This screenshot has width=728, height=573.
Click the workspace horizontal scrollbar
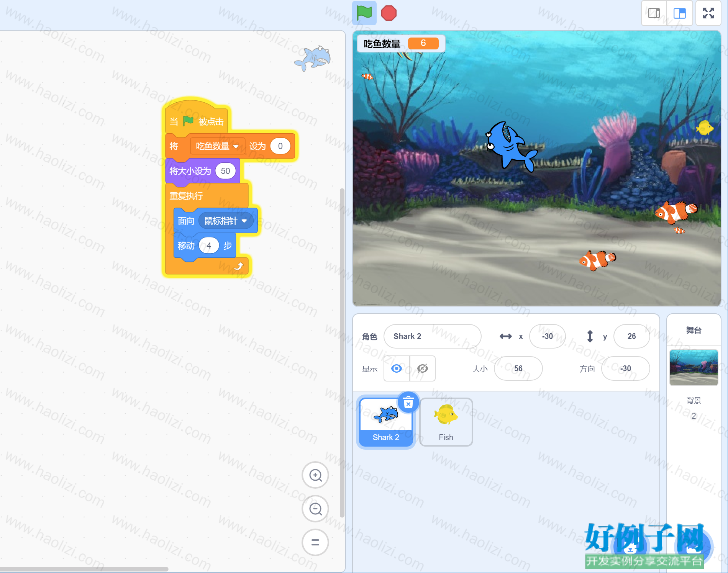[x=84, y=569]
